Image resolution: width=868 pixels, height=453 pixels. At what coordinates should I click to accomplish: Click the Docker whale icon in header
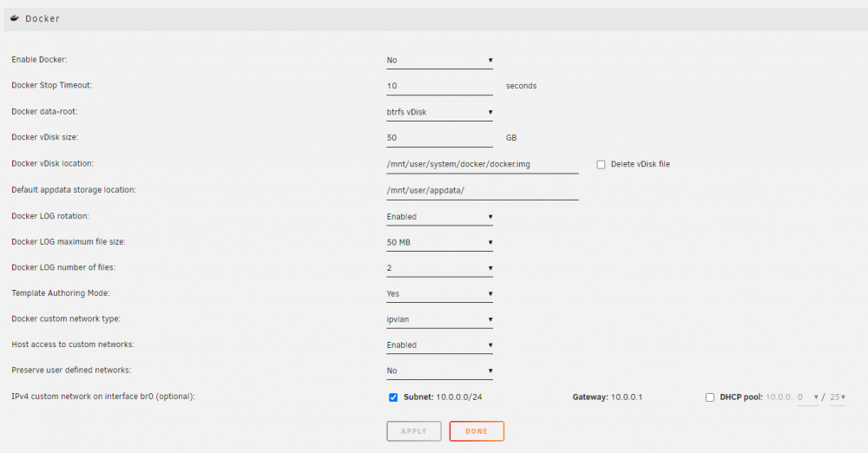pos(15,18)
